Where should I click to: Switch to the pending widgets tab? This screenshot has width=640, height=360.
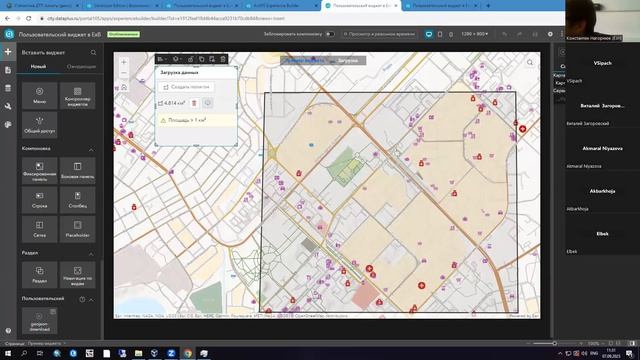click(x=81, y=67)
